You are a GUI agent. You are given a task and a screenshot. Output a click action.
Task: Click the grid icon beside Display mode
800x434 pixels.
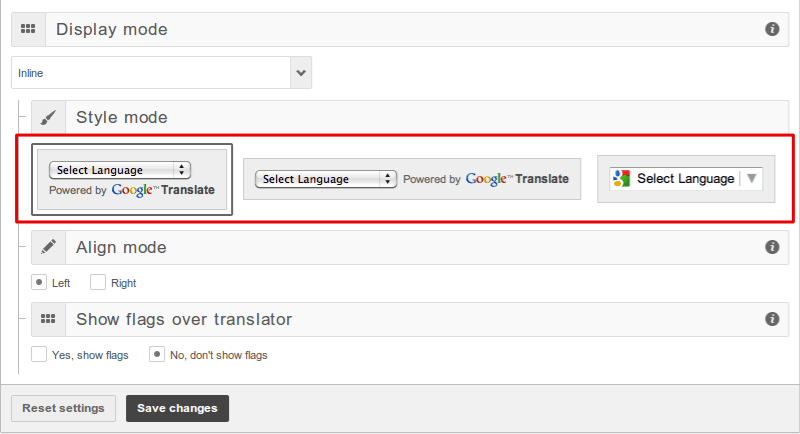pyautogui.click(x=29, y=30)
